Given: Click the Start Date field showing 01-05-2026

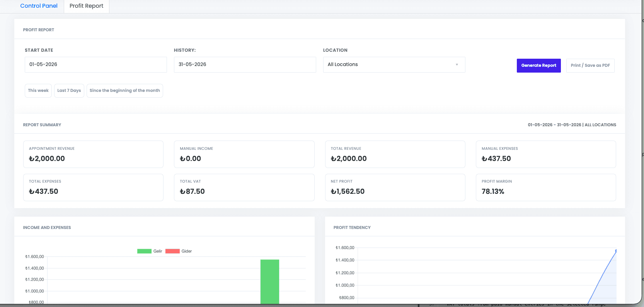Looking at the screenshot, I should coord(96,64).
